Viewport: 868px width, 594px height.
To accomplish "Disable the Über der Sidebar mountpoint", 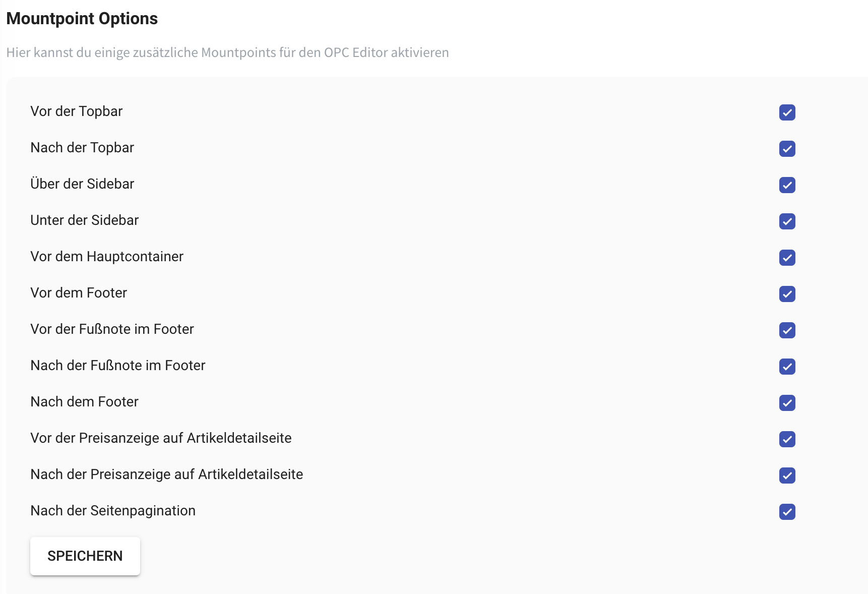I will 787,185.
